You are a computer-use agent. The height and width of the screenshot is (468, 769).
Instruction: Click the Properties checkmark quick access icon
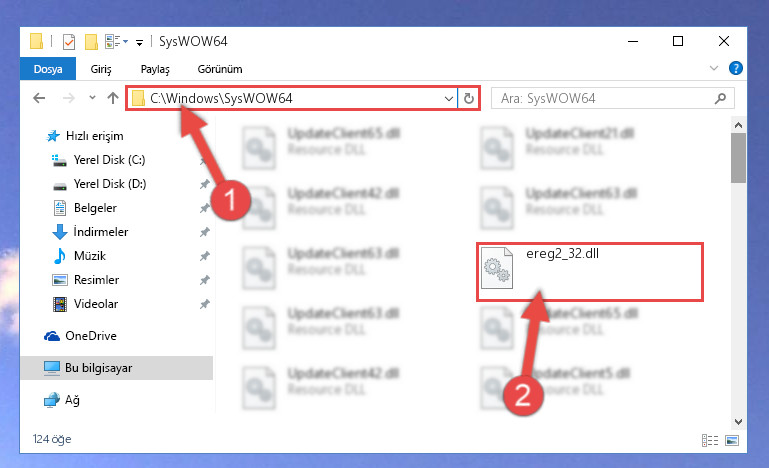[69, 42]
